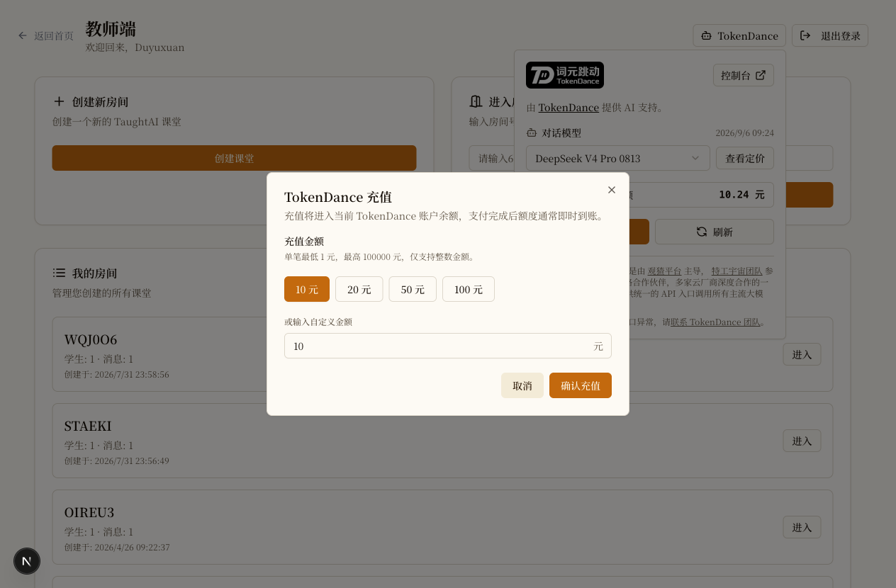Click timestamp 2026/9/6 09:24
Viewport: 896px width, 588px height.
tap(744, 132)
